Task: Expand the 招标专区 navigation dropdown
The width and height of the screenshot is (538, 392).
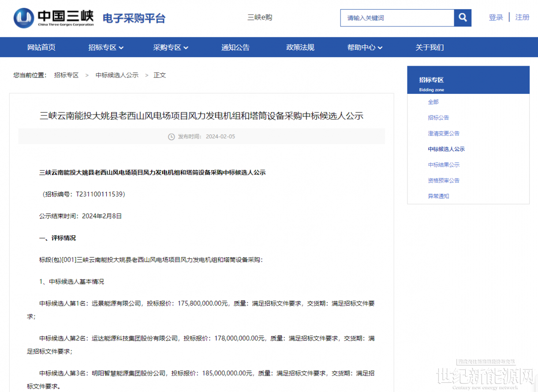Action: (x=106, y=47)
